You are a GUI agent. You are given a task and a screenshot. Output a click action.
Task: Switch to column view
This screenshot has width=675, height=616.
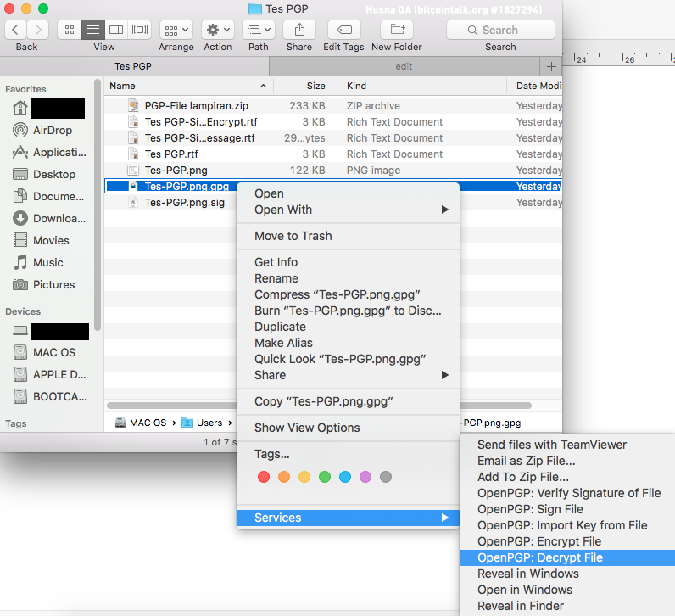click(116, 30)
